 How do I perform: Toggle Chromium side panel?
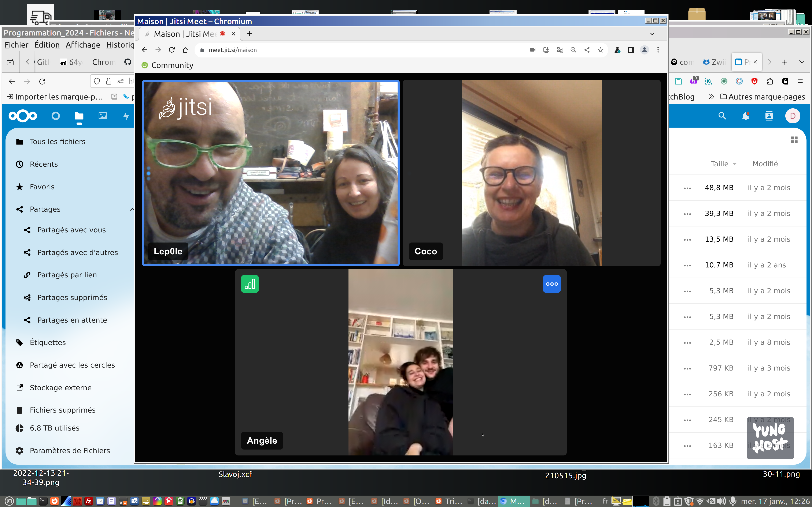point(631,50)
